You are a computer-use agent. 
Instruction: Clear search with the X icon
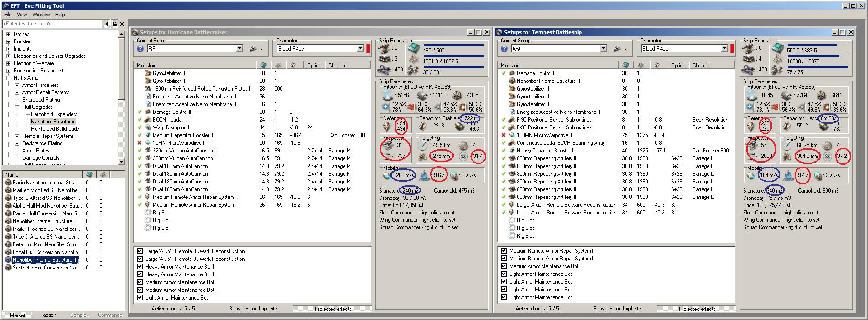coord(122,24)
